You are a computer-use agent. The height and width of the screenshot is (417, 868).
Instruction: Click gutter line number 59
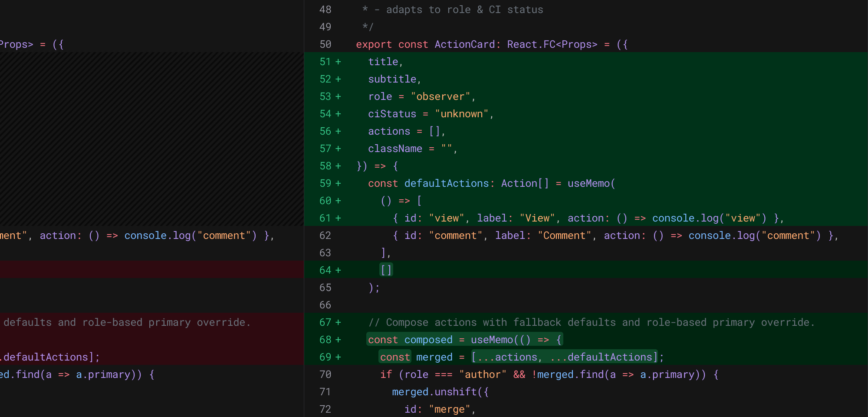[325, 183]
